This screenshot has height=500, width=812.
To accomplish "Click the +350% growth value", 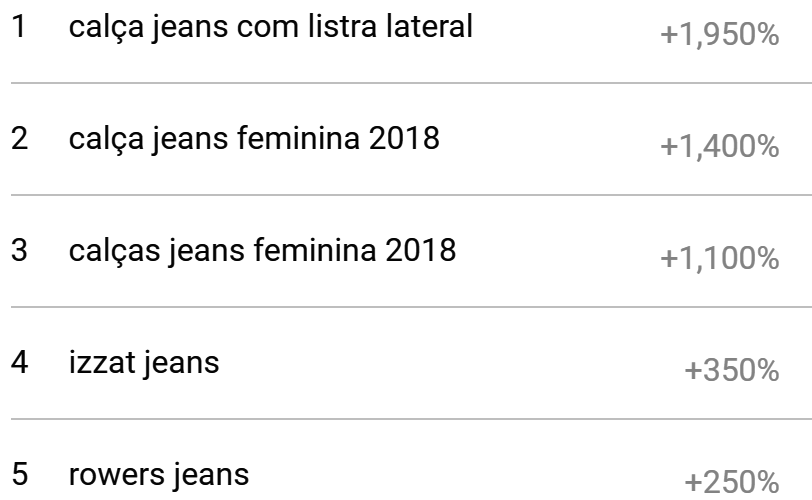I will [x=732, y=371].
